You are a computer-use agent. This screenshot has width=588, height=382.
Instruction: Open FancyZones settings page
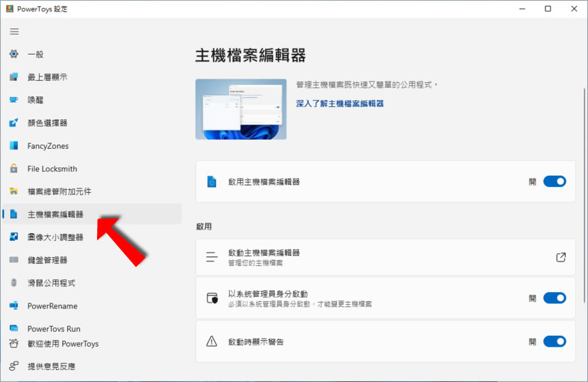tap(92, 145)
